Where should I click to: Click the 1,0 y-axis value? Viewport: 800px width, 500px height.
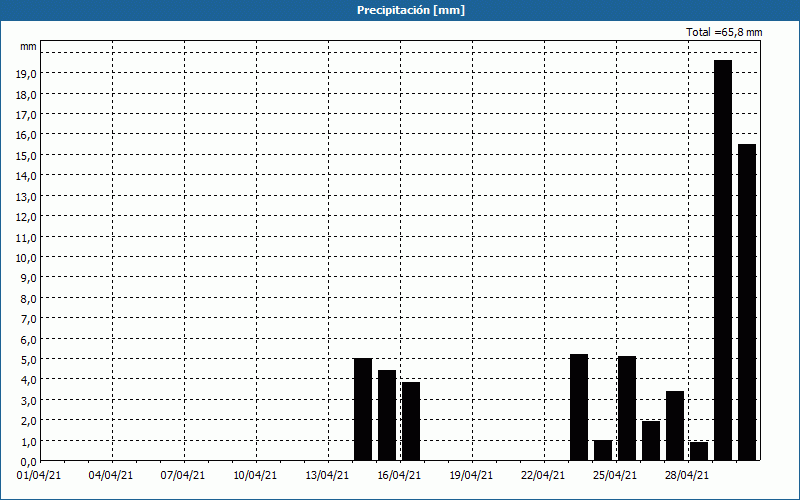28,441
